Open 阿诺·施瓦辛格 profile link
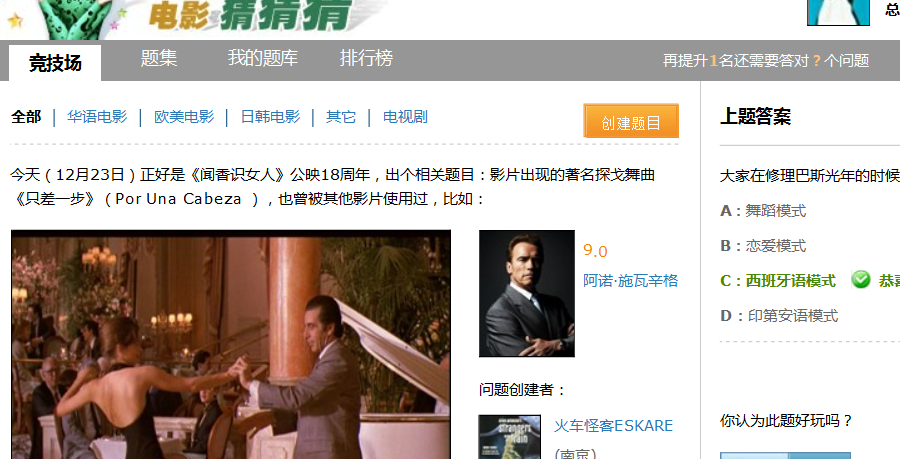Viewport: 900px width, 459px height. click(x=630, y=281)
